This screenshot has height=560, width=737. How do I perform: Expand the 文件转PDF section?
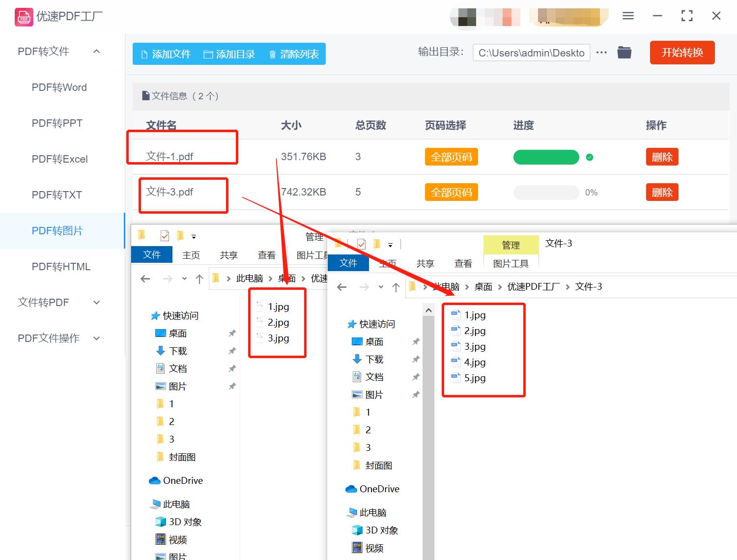(x=96, y=303)
